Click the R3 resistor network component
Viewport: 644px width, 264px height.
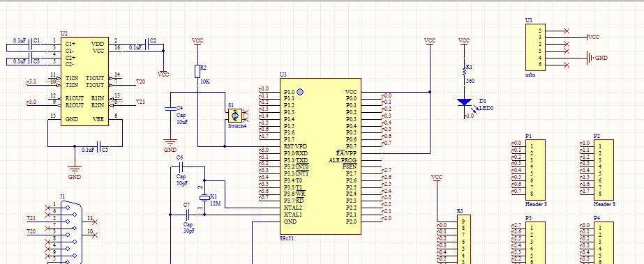click(464, 240)
